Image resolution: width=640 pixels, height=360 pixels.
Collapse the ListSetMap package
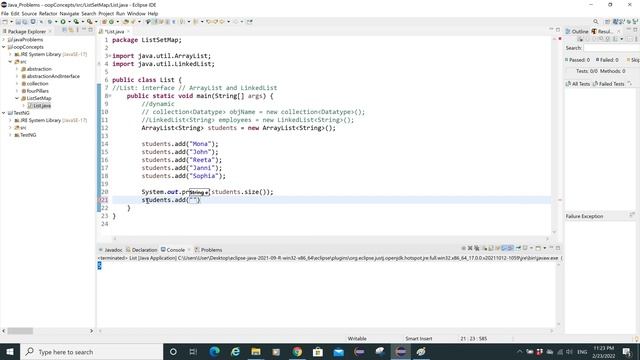17,98
